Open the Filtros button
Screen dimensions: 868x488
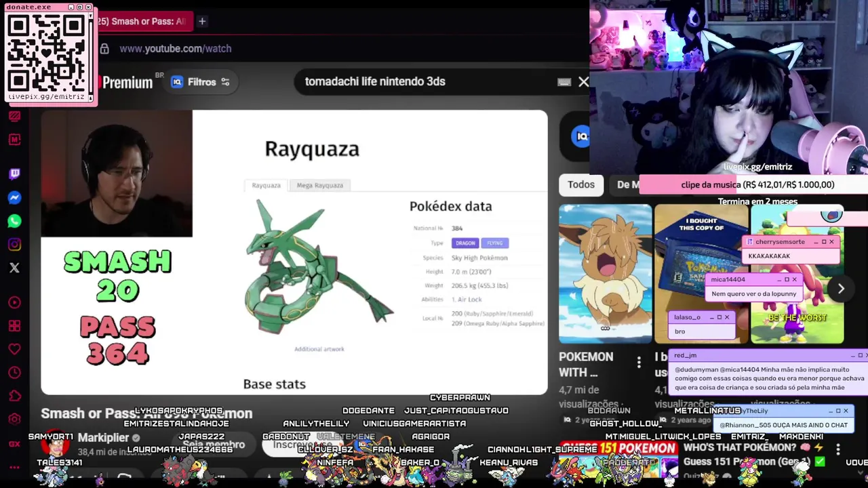pyautogui.click(x=201, y=82)
